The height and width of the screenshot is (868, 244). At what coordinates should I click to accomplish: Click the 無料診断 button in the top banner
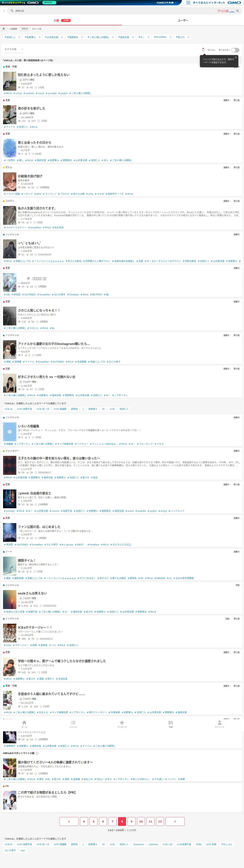click(x=50, y=2)
